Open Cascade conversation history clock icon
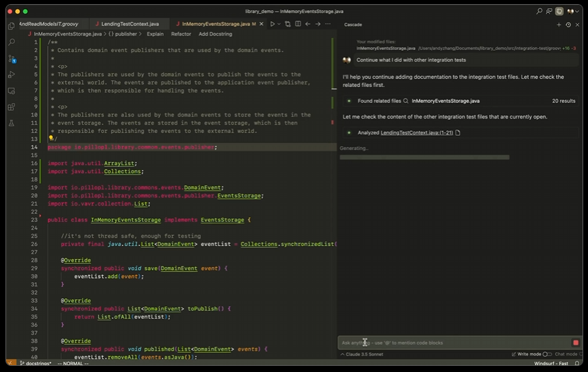Screen dimensions: 588x372 point(568,25)
